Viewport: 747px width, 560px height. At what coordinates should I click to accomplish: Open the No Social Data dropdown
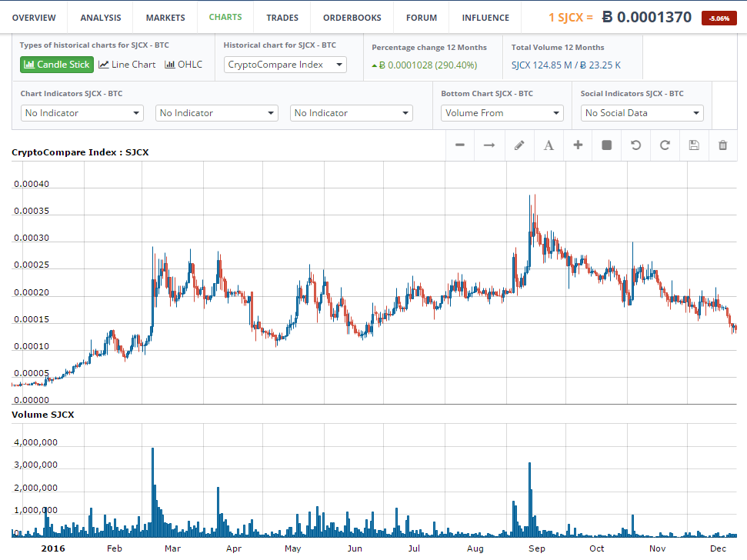(642, 113)
